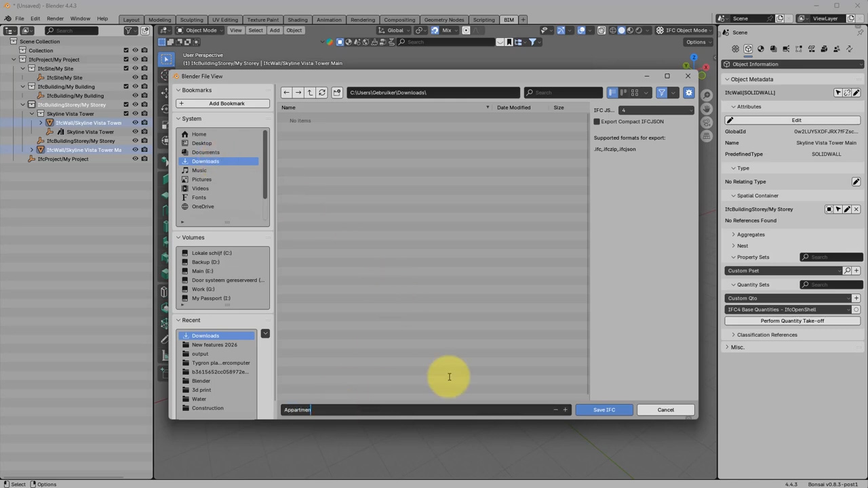The width and height of the screenshot is (868, 488).
Task: Collapse the Bookmarks panel
Action: click(179, 90)
